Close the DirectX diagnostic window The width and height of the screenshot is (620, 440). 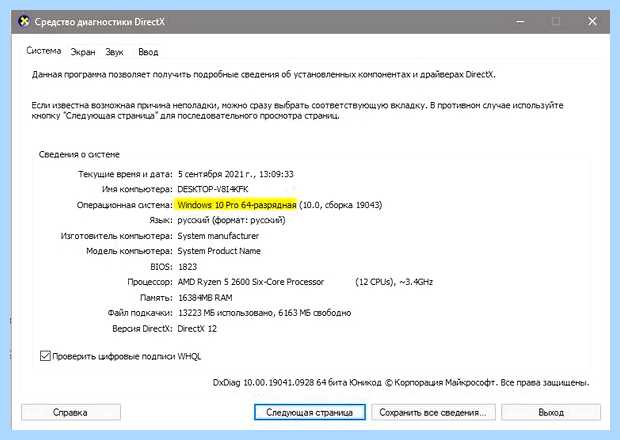(x=592, y=21)
